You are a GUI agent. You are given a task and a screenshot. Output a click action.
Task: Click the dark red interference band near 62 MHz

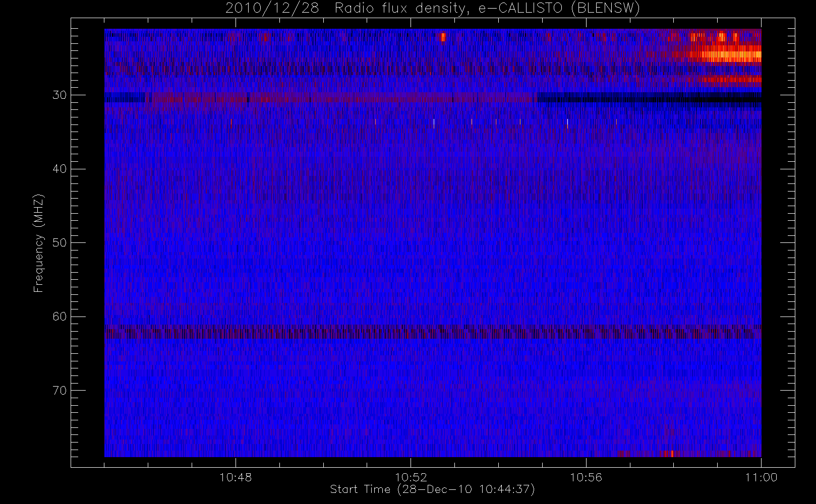point(433,333)
